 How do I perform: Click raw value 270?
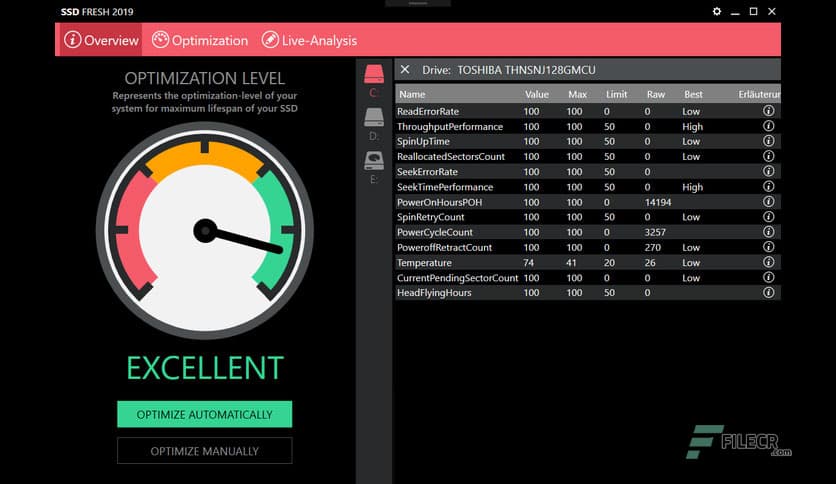653,247
